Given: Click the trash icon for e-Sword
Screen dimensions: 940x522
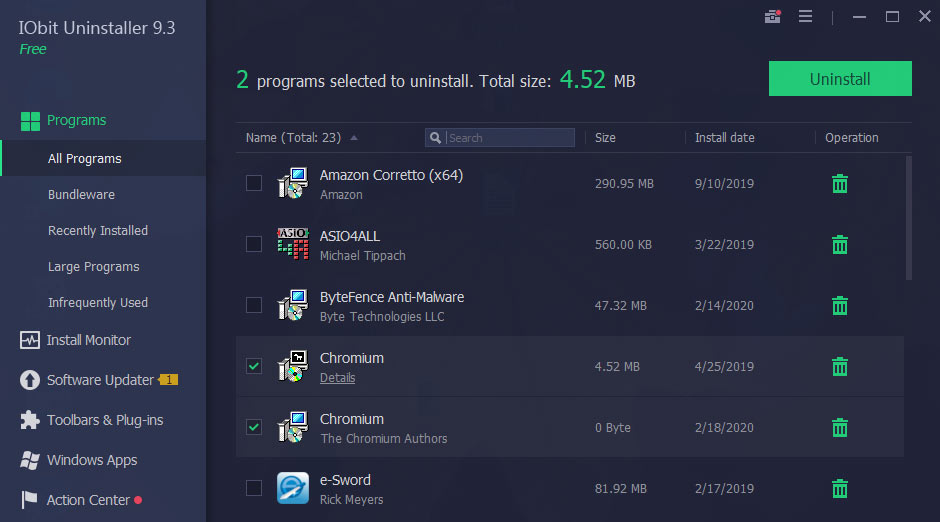Looking at the screenshot, I should click(840, 488).
